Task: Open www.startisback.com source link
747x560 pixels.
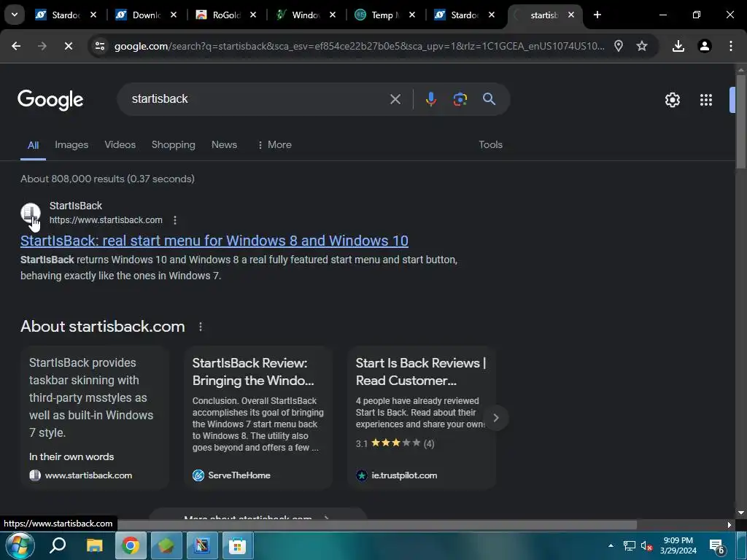Action: click(x=81, y=475)
